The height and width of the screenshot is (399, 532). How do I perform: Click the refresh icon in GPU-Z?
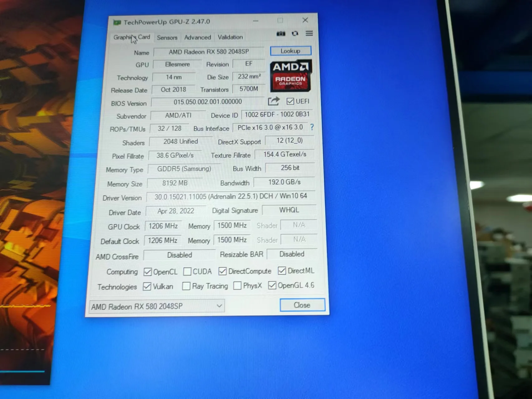[x=295, y=33]
